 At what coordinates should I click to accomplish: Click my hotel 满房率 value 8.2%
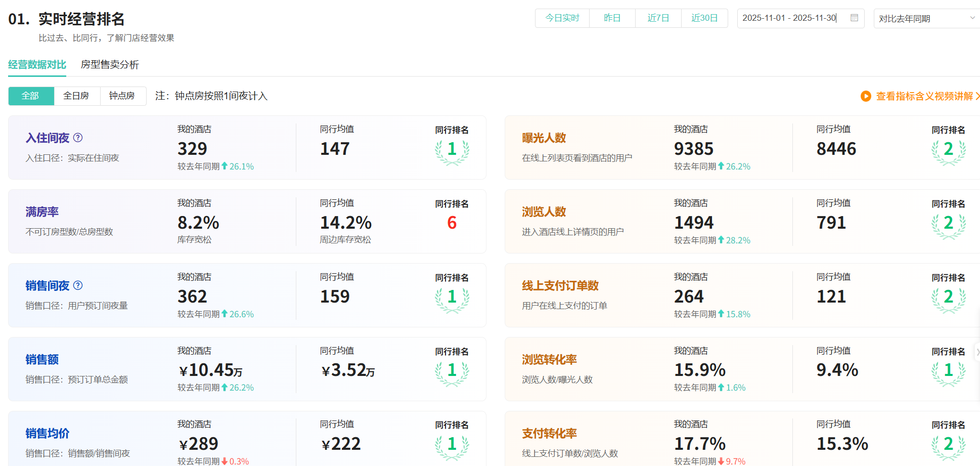click(198, 223)
